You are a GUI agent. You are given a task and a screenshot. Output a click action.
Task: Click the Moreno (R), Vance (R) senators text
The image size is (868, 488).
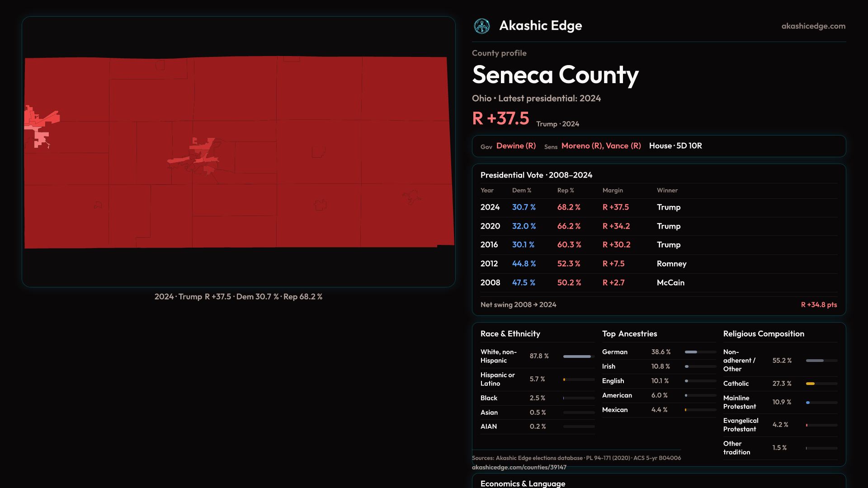[x=601, y=146]
